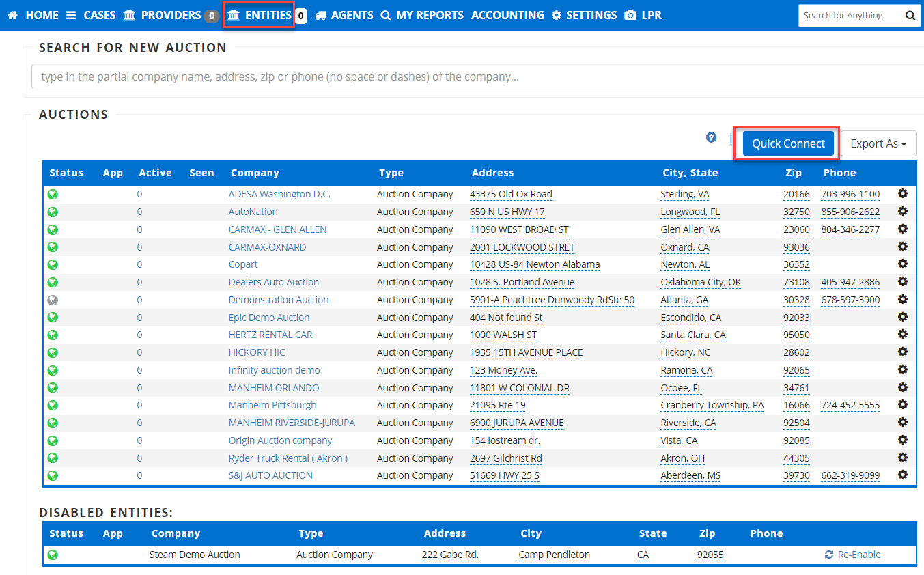Image resolution: width=924 pixels, height=575 pixels.
Task: Open gear menu for Infinity auction demo
Action: click(x=902, y=370)
